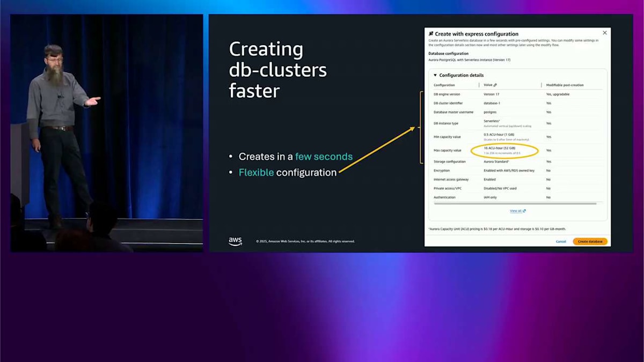
Task: Click the IAM only authentication value
Action: point(491,197)
